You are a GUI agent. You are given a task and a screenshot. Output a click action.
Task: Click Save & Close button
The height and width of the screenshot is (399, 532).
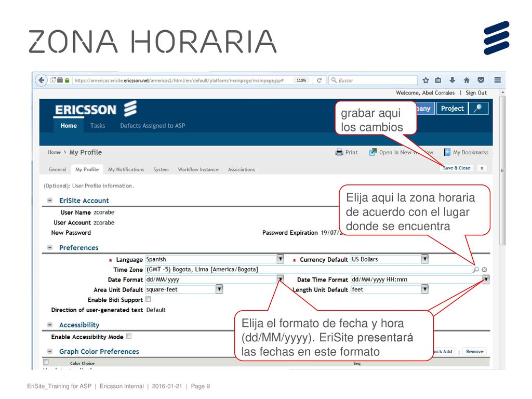pos(456,168)
